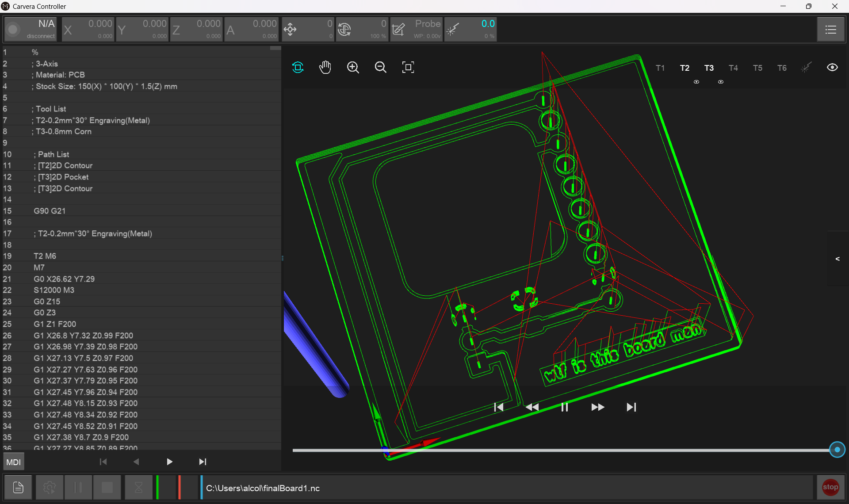Click the zoom out magnifier icon
This screenshot has width=849, height=504.
click(x=380, y=67)
